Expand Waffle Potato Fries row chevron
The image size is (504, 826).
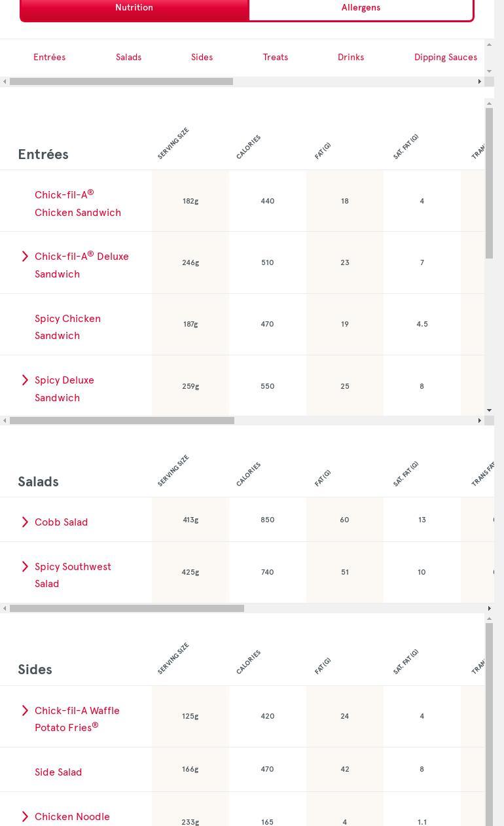(x=25, y=710)
